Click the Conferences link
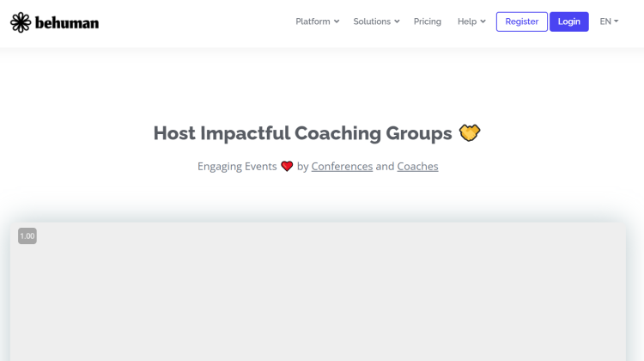Viewport: 644px width, 361px height. pyautogui.click(x=342, y=166)
